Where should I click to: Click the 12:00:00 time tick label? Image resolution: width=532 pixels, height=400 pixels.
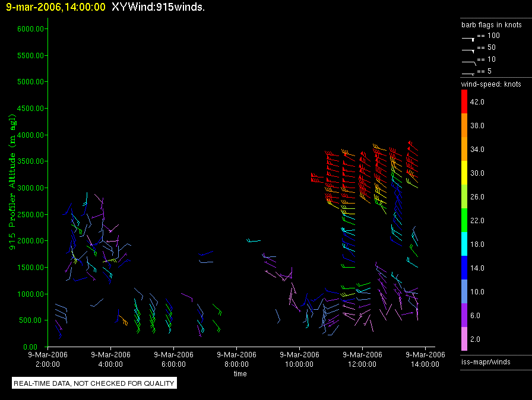click(362, 364)
